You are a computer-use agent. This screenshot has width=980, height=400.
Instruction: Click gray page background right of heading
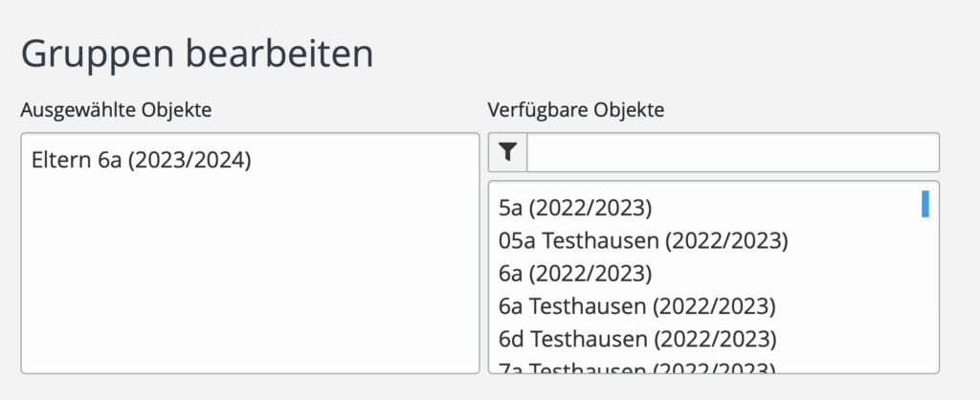tap(670, 54)
